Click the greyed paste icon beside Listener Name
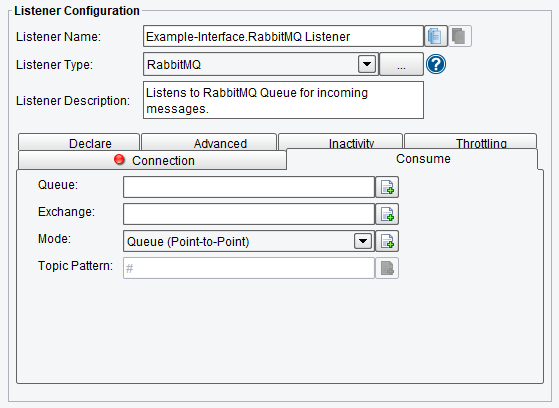Viewport: 559px width, 408px height. tap(460, 36)
